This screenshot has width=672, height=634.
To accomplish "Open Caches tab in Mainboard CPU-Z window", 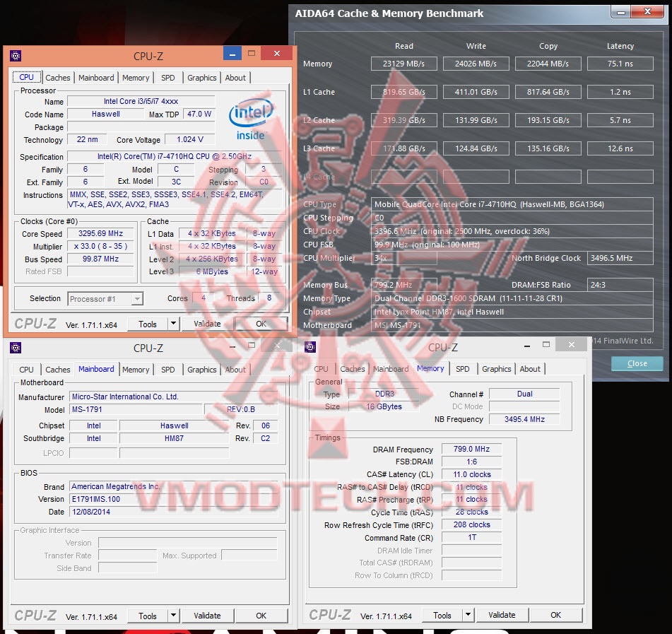I will click(58, 370).
